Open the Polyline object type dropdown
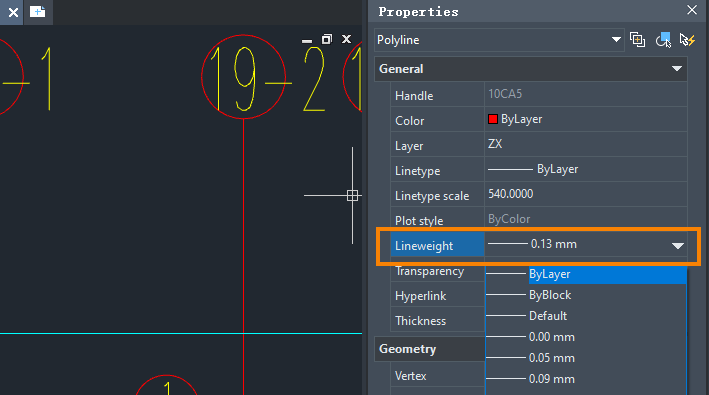Image resolution: width=709 pixels, height=395 pixels. click(616, 40)
